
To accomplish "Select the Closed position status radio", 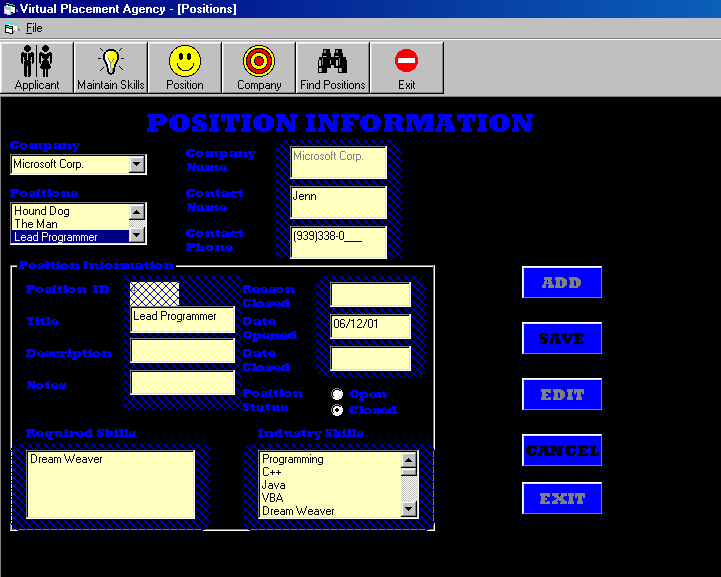I will (x=338, y=410).
